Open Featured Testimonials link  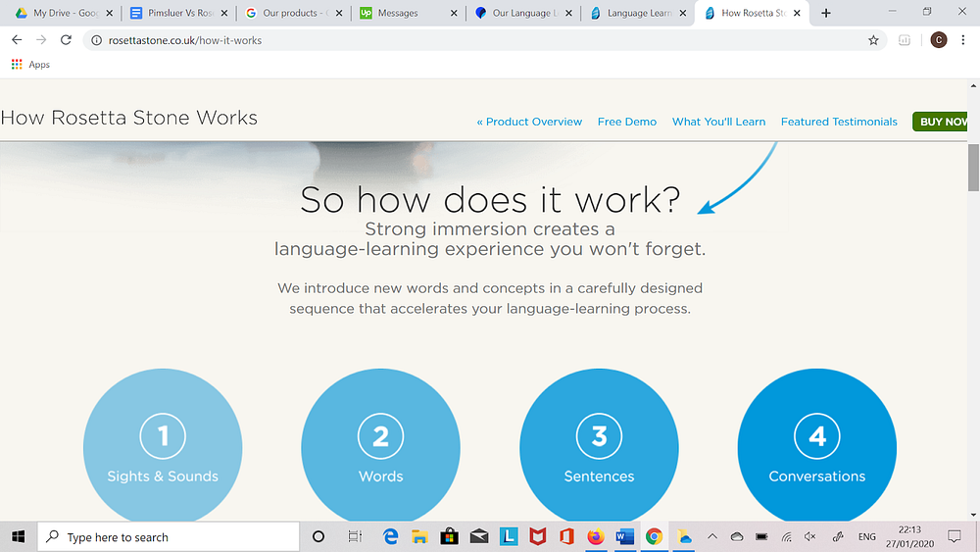pyautogui.click(x=839, y=122)
